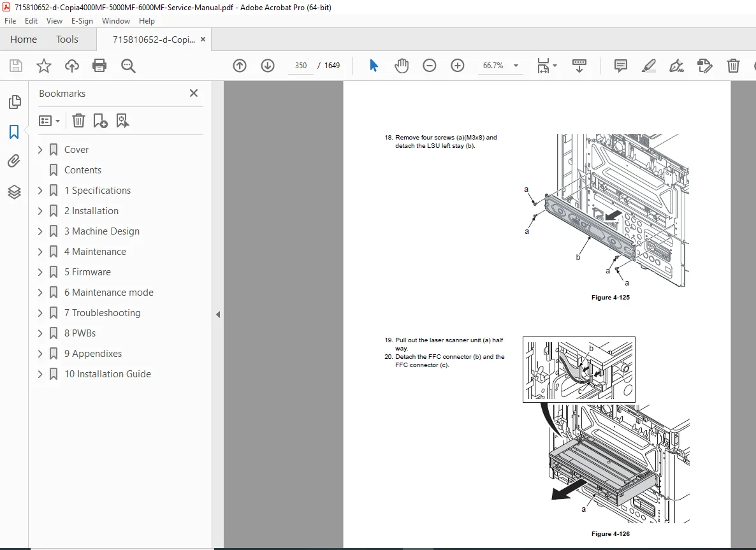Open the View menu
The image size is (756, 550).
pyautogui.click(x=54, y=21)
